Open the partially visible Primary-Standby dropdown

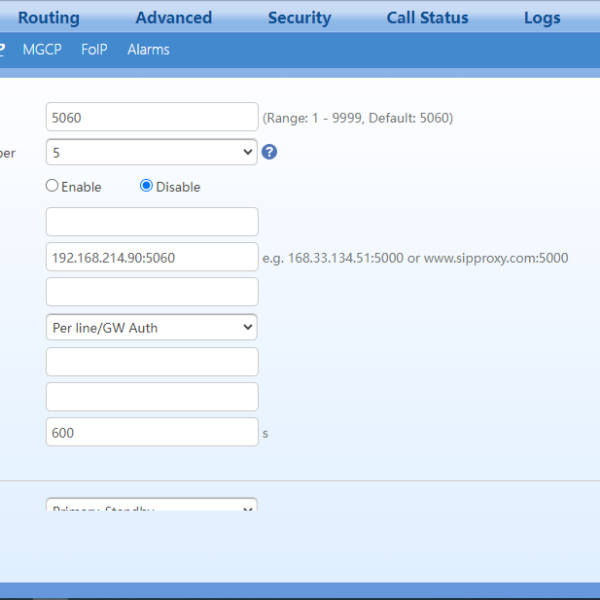coord(152,506)
